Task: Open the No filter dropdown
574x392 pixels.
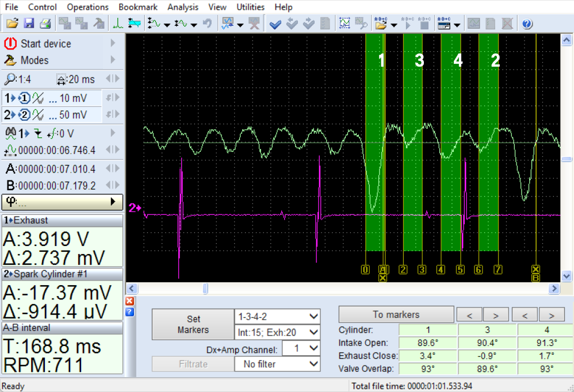Action: [313, 364]
